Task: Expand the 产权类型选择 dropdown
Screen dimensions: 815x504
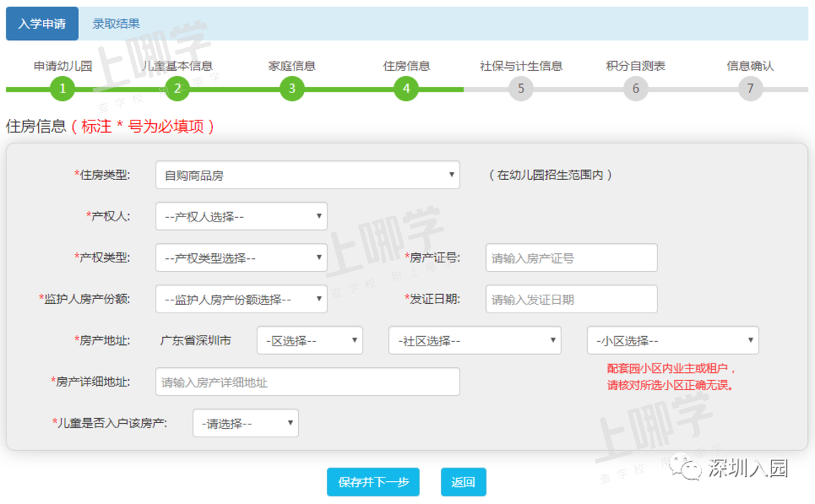Action: [x=241, y=257]
